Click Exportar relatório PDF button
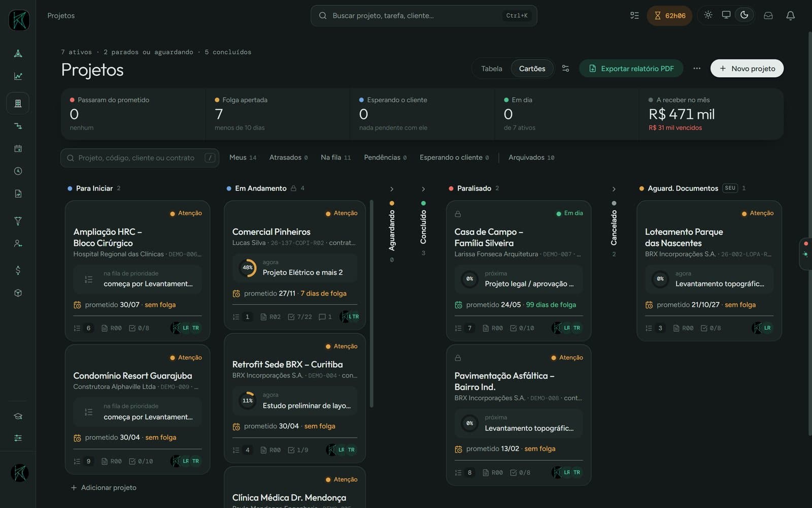The width and height of the screenshot is (812, 508). pyautogui.click(x=631, y=69)
